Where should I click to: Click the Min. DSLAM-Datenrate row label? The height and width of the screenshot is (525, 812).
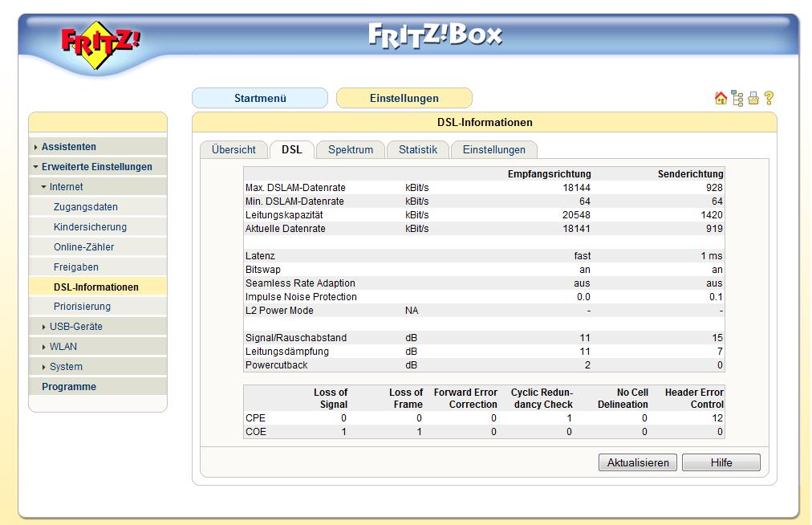(x=294, y=201)
